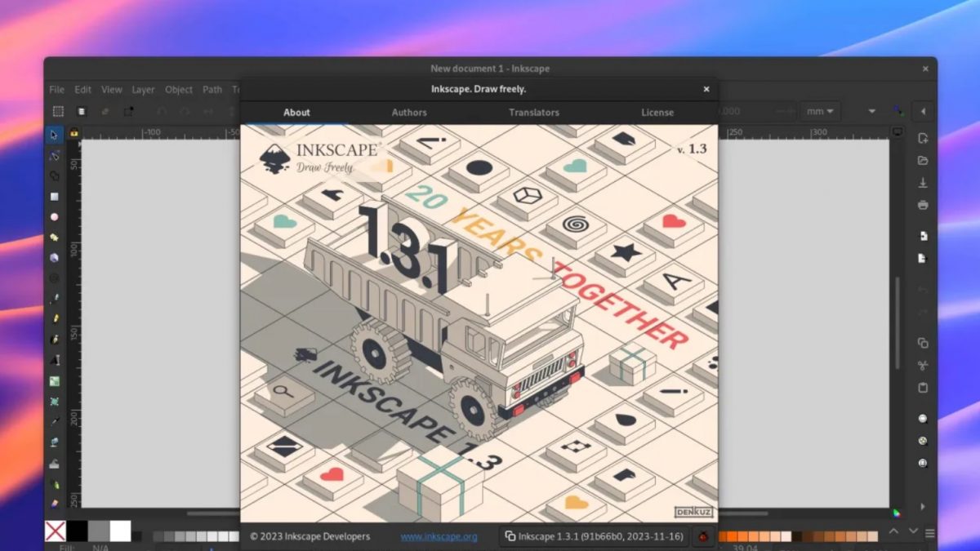Expand more commands arrow at bottom right
Image resolution: width=980 pixels, height=551 pixels.
[923, 507]
